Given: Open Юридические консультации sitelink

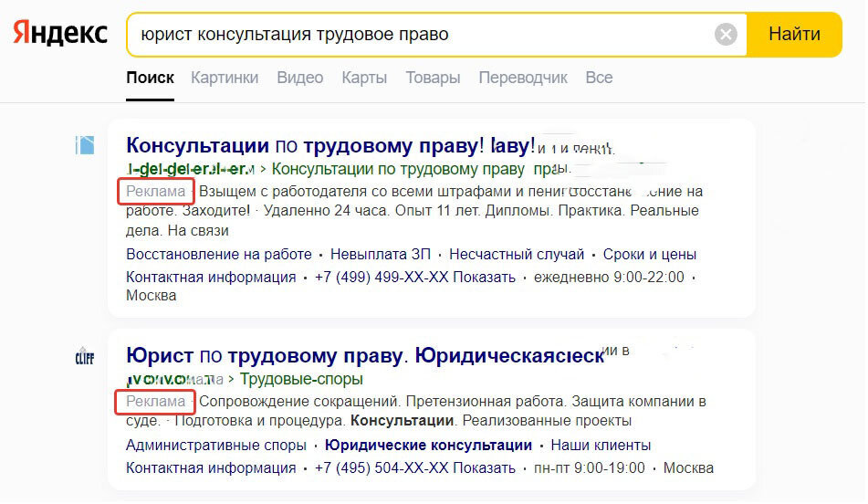Looking at the screenshot, I should coord(428,446).
